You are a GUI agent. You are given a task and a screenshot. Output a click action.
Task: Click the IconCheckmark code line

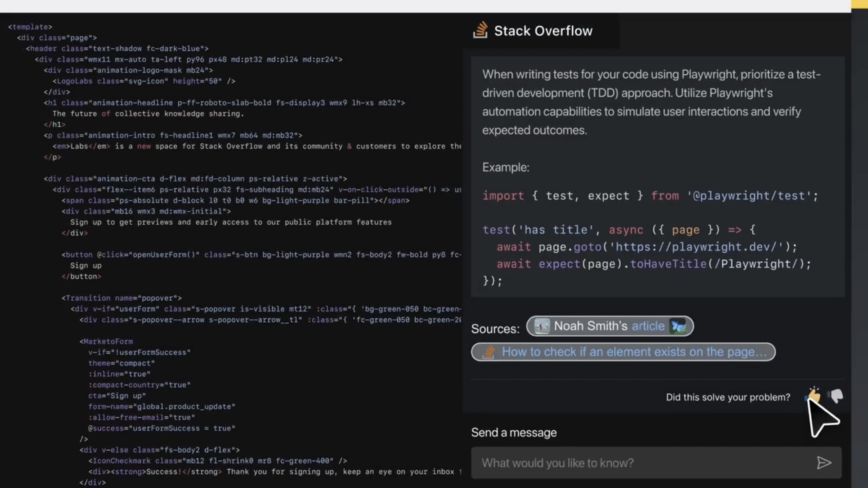click(x=218, y=461)
